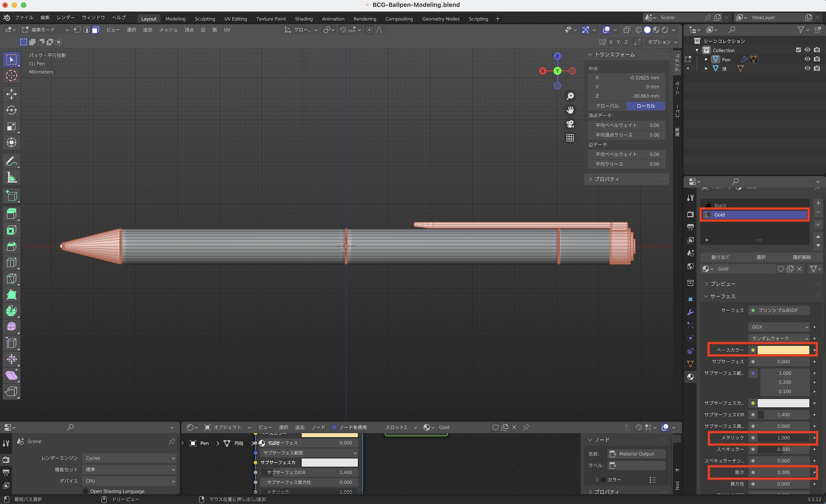Viewport: 826px width, 504px height.
Task: Uncheck Collection exclude checkbox
Action: click(798, 50)
